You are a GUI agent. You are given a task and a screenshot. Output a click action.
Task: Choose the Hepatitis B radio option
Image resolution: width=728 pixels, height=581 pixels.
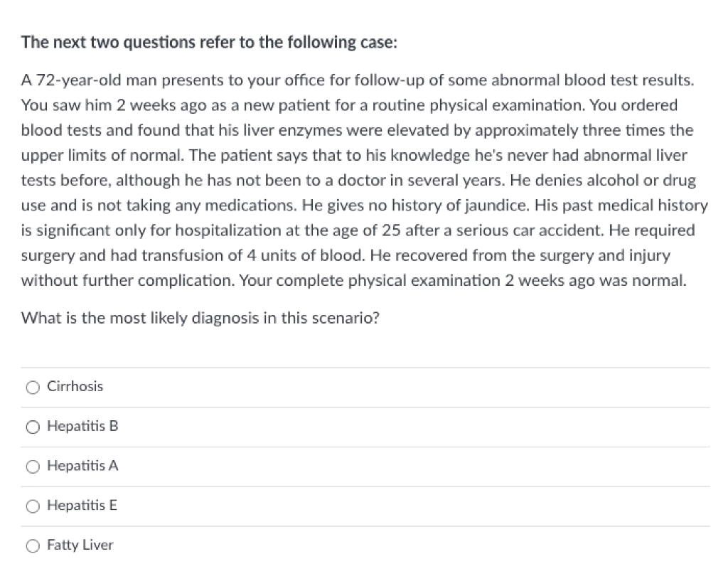click(33, 427)
